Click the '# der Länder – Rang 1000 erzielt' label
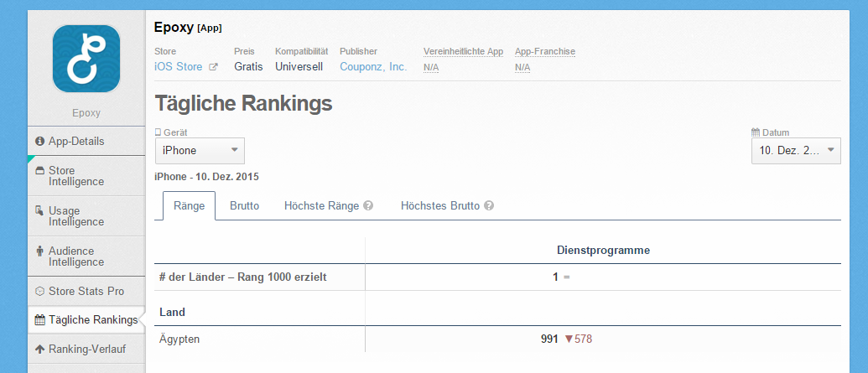The height and width of the screenshot is (373, 868). 243,277
